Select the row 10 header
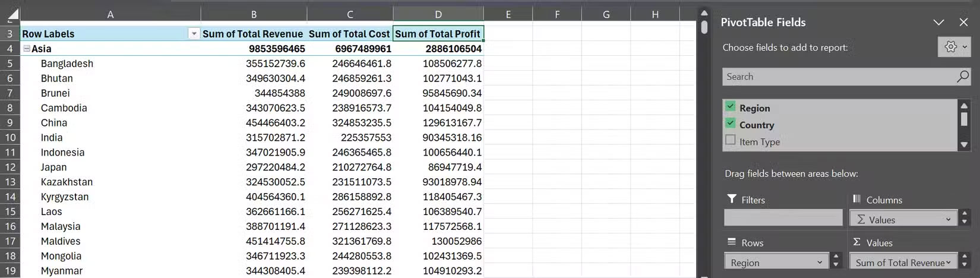 [10, 137]
